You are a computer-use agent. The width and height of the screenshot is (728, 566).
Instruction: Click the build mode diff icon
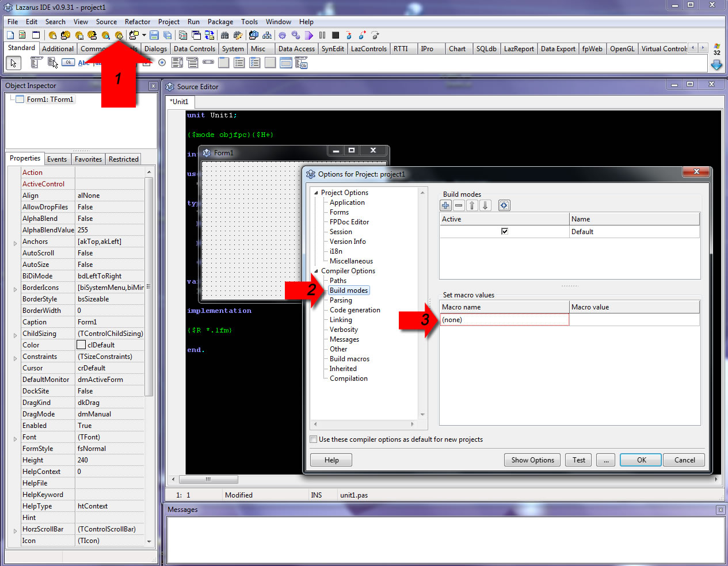504,205
